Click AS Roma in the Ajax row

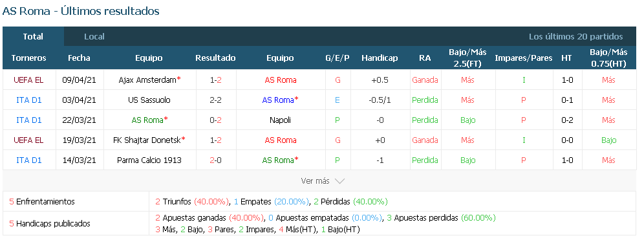coord(281,80)
